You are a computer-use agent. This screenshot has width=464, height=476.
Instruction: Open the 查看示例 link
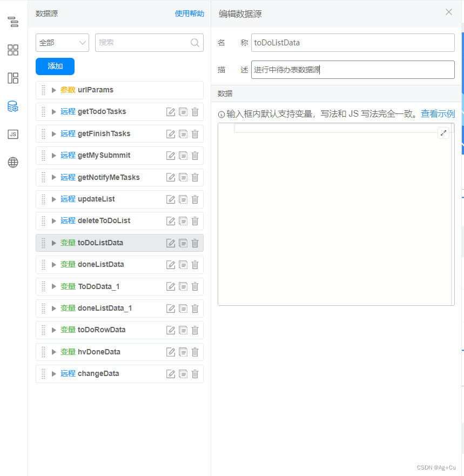(x=438, y=114)
